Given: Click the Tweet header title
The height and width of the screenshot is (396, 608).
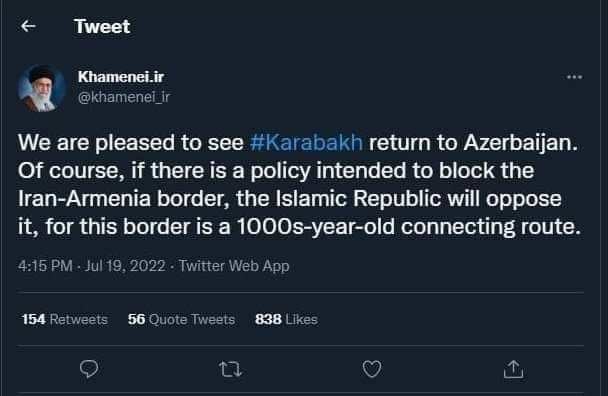Looking at the screenshot, I should 102,26.
